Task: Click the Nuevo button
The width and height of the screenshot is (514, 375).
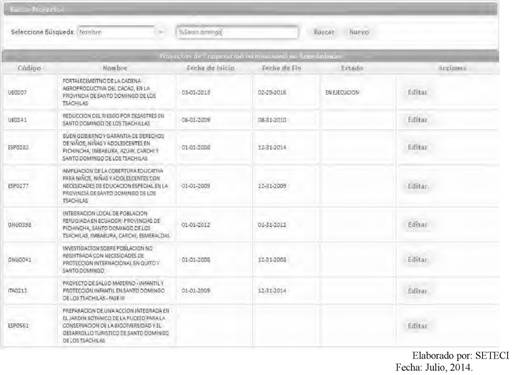Action: (359, 32)
